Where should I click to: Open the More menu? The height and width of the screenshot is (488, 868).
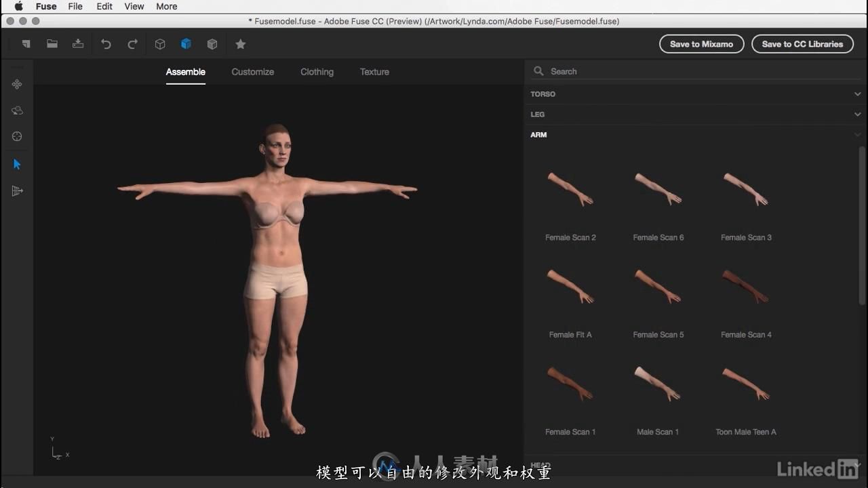(167, 6)
